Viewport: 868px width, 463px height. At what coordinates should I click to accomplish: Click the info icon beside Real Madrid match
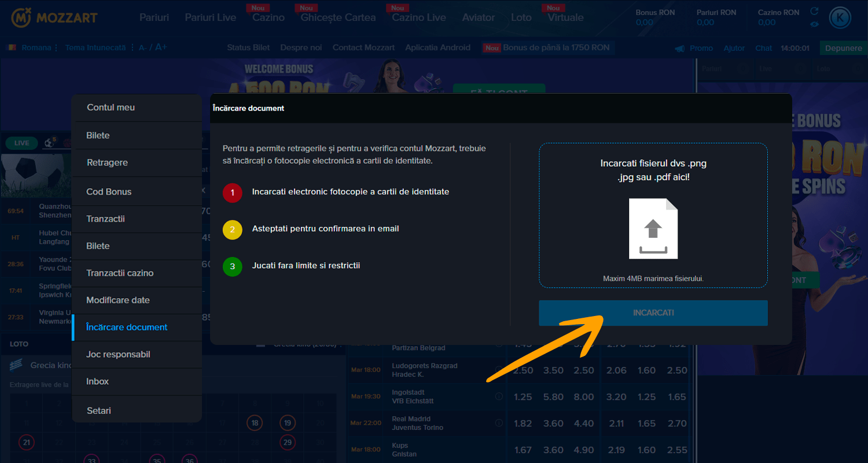tap(499, 423)
